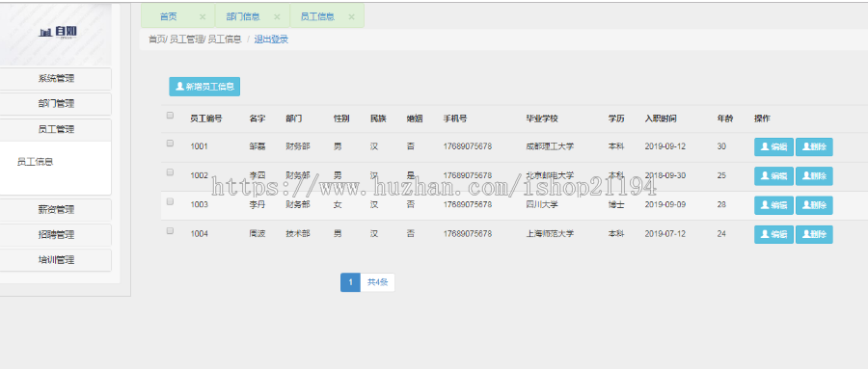
Task: Click cell 成都理工大学
Action: pyautogui.click(x=550, y=146)
